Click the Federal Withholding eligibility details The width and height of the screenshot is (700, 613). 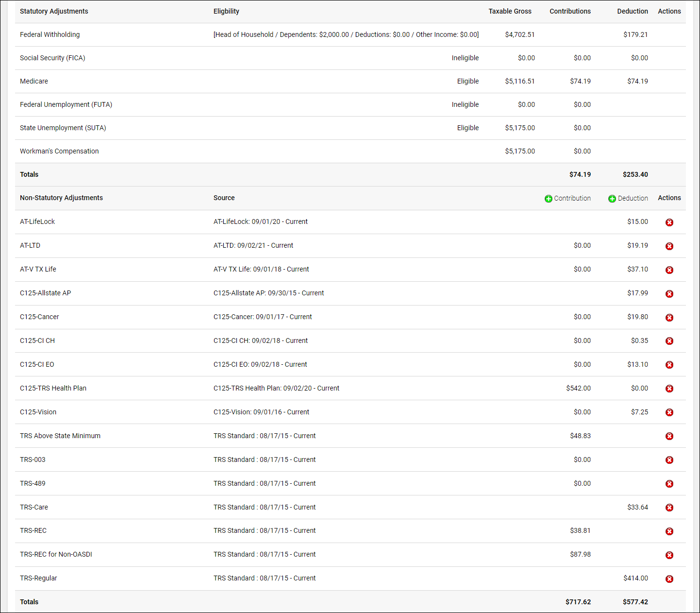346,34
